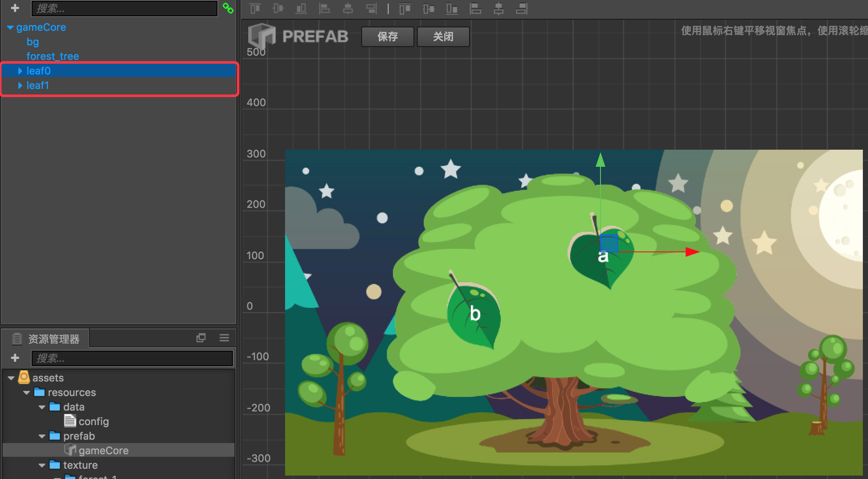This screenshot has width=868, height=479.
Task: Click the 保存 button
Action: tap(387, 37)
